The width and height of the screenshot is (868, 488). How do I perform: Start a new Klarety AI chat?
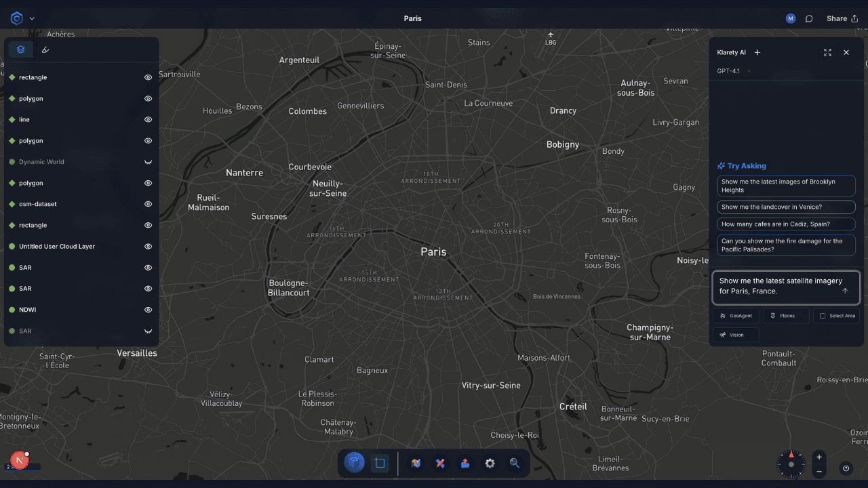coord(757,53)
